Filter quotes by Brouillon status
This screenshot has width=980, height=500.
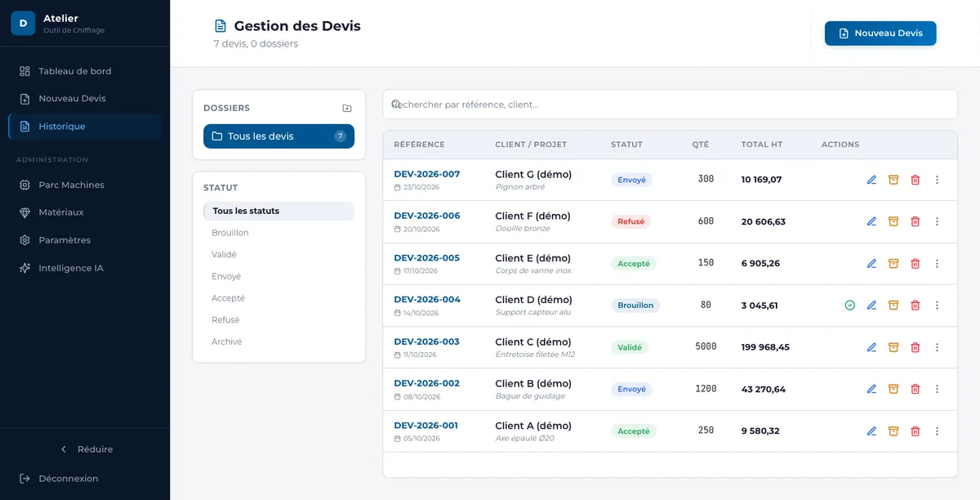click(x=278, y=233)
